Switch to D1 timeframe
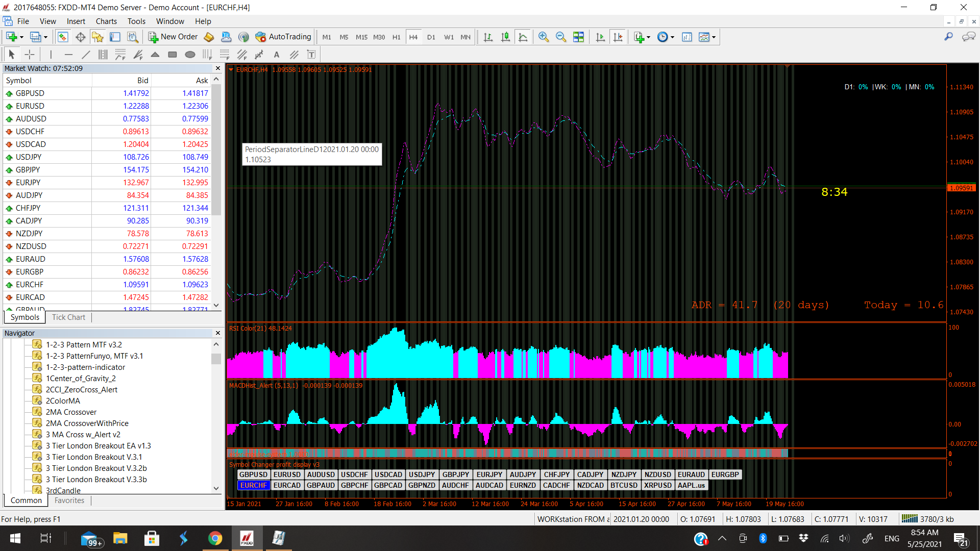Screen dimensions: 980x551 (431, 37)
